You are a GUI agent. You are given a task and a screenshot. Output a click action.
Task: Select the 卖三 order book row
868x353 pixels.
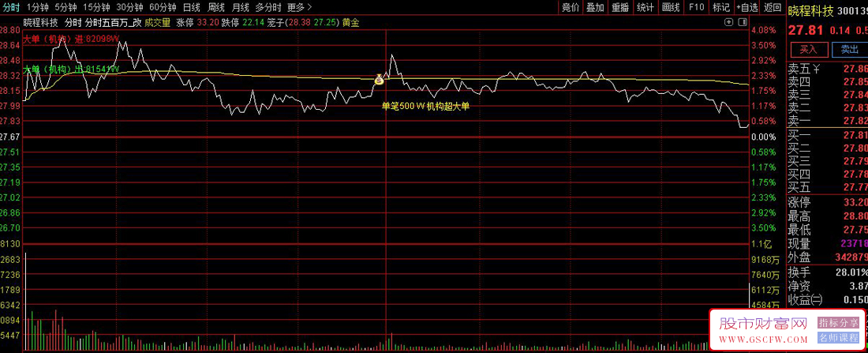(828, 95)
